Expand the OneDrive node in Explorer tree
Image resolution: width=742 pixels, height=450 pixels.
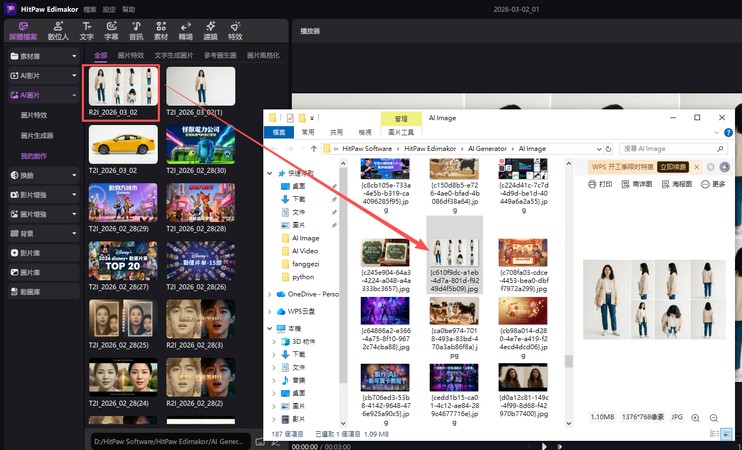click(x=270, y=294)
